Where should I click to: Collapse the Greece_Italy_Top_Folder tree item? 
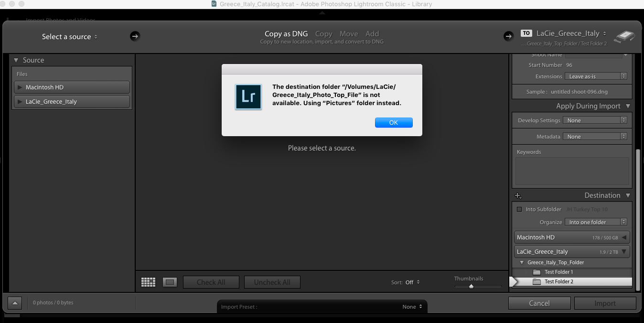pos(522,263)
